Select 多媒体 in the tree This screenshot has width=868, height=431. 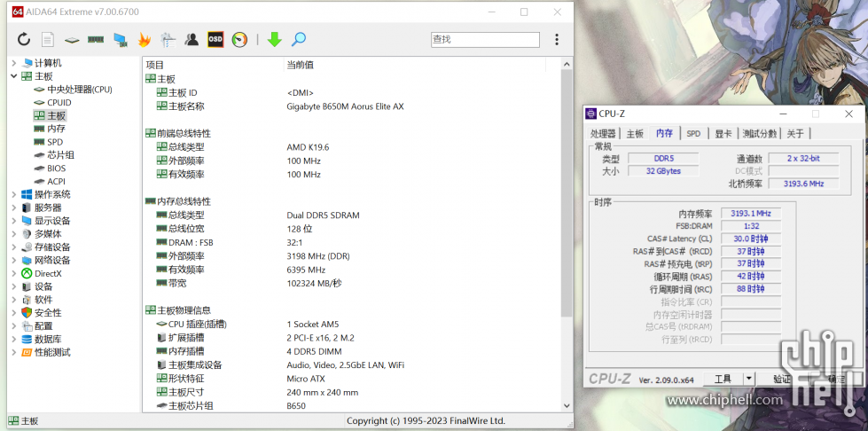click(48, 234)
